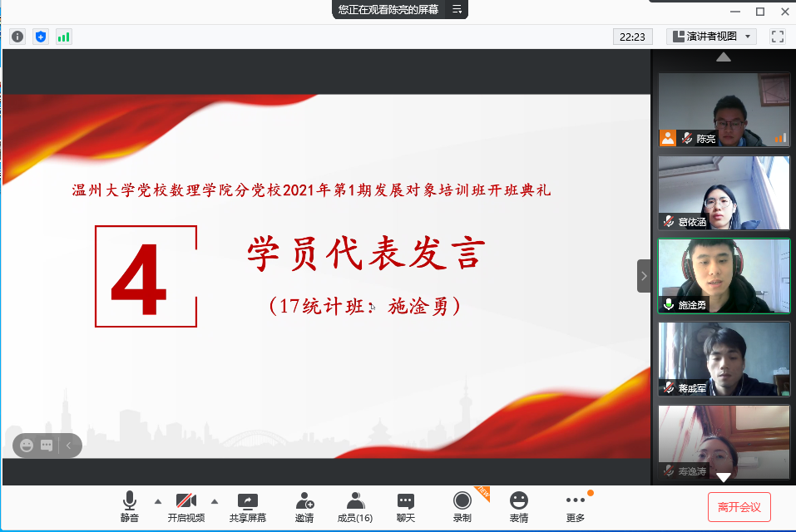Click the blue encryption shield icon
The width and height of the screenshot is (796, 532).
point(41,37)
